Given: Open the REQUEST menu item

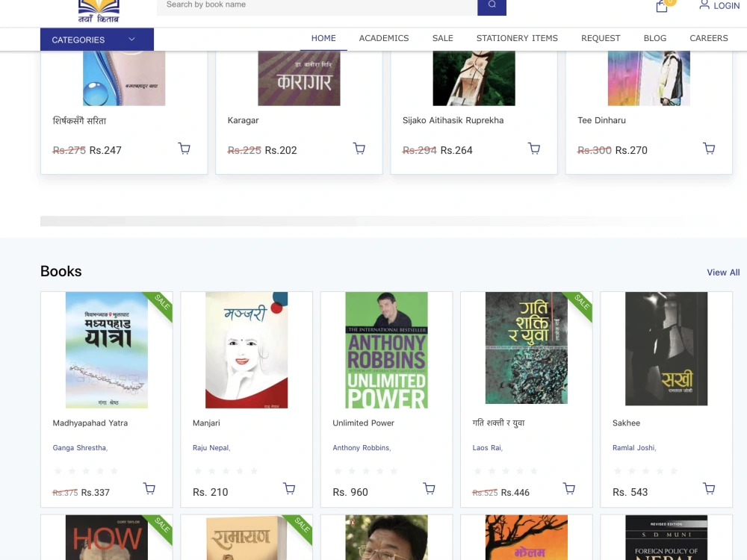Looking at the screenshot, I should 601,38.
